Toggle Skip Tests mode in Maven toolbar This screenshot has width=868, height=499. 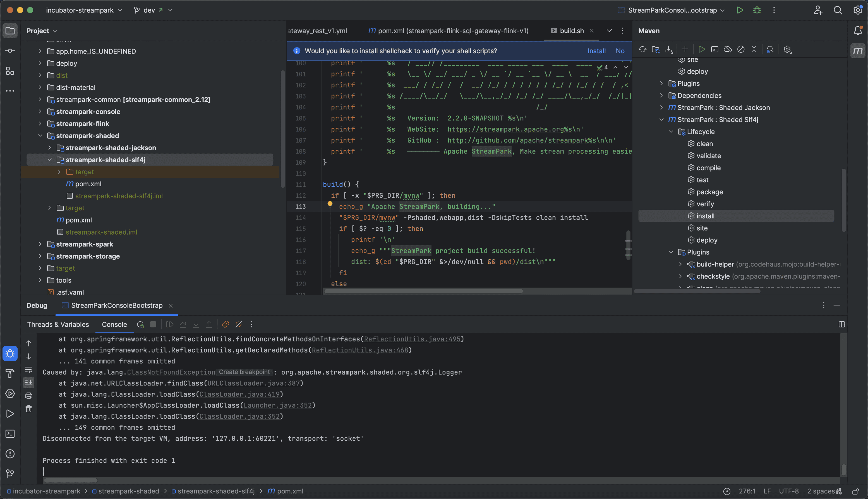click(741, 49)
